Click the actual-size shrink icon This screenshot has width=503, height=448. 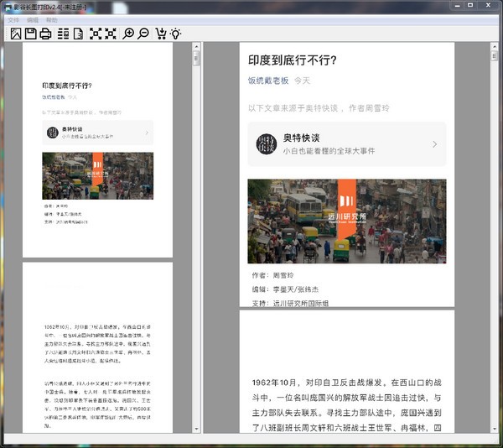point(110,34)
